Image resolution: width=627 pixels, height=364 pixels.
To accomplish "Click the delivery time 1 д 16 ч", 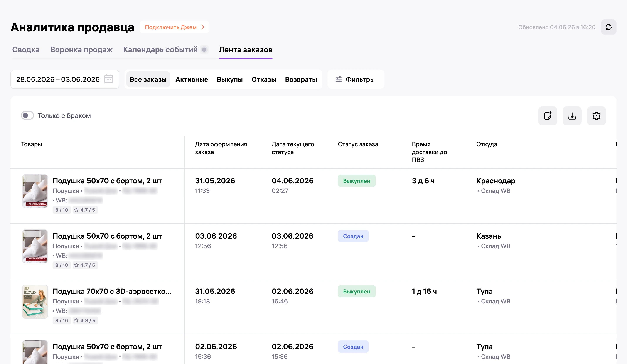I will 424,291.
